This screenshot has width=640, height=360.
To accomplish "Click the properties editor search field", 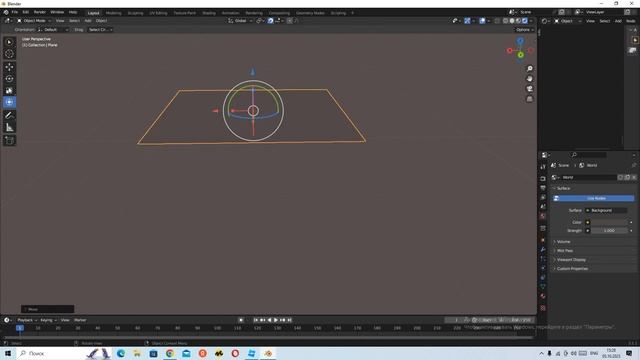I will (x=589, y=155).
